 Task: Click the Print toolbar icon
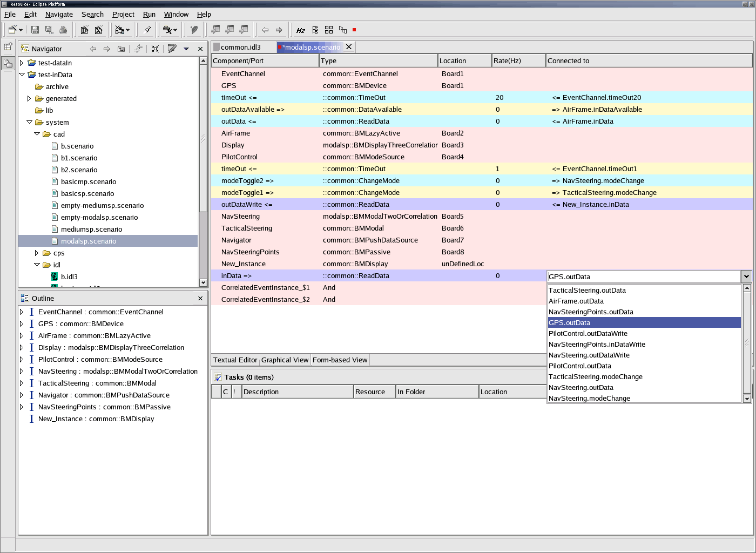point(63,30)
